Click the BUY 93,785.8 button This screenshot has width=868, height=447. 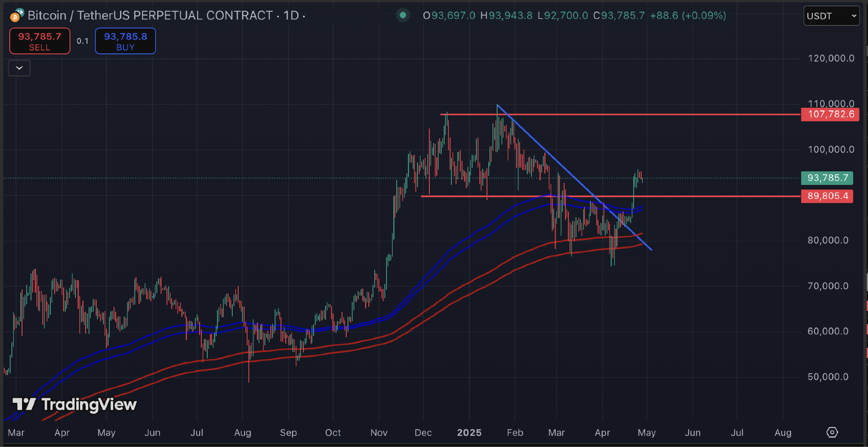(125, 41)
